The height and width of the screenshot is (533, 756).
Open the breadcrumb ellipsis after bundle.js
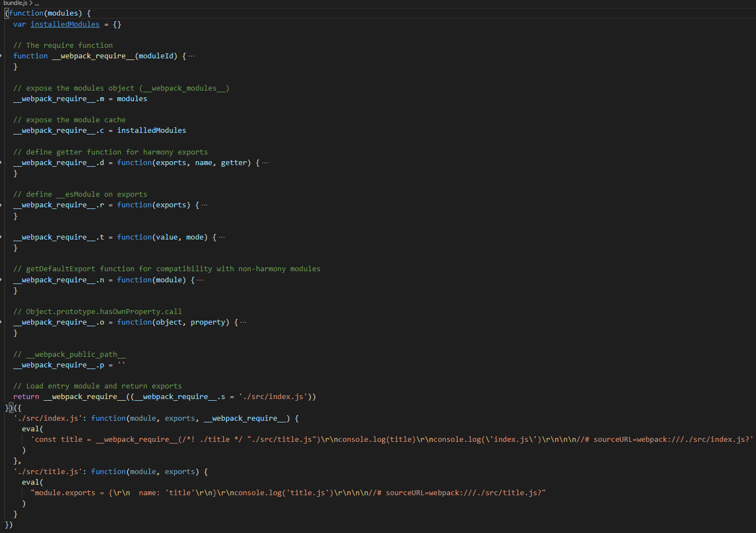click(37, 3)
